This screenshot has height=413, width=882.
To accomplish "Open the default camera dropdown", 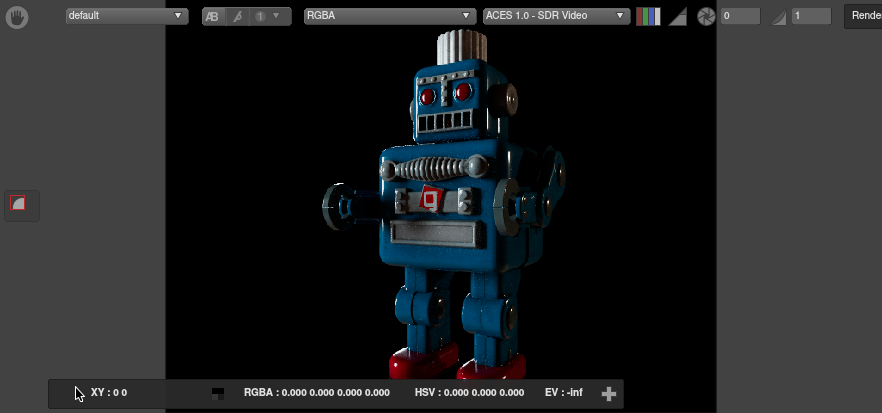I will 127,16.
